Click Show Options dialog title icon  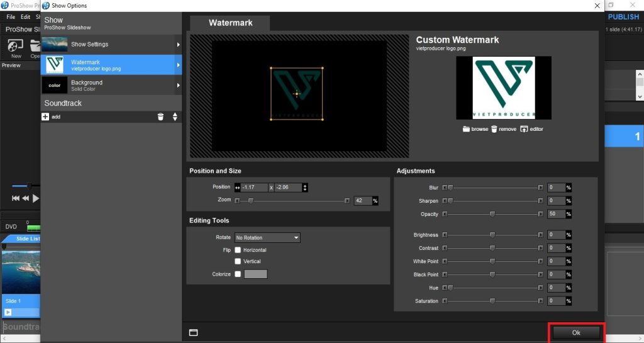pos(46,6)
